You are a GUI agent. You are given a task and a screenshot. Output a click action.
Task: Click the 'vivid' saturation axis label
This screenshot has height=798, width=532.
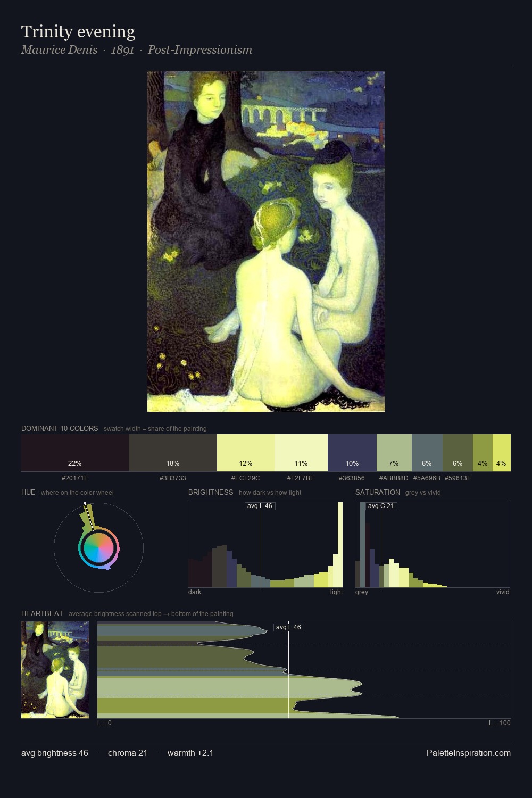click(x=503, y=592)
